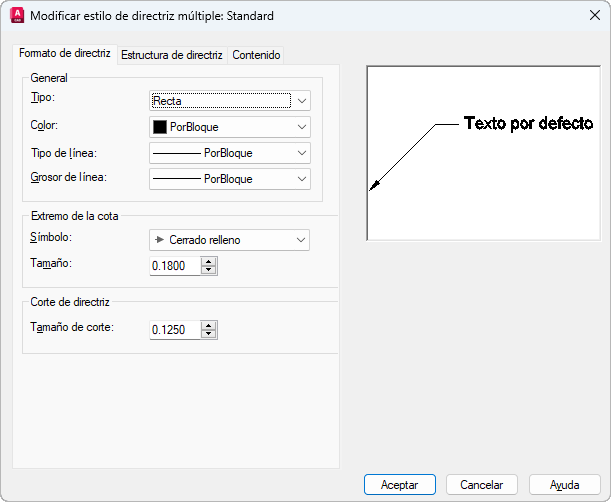Increase Tamaño with the up spinner arrow
Image resolution: width=611 pixels, height=502 pixels.
pos(209,262)
